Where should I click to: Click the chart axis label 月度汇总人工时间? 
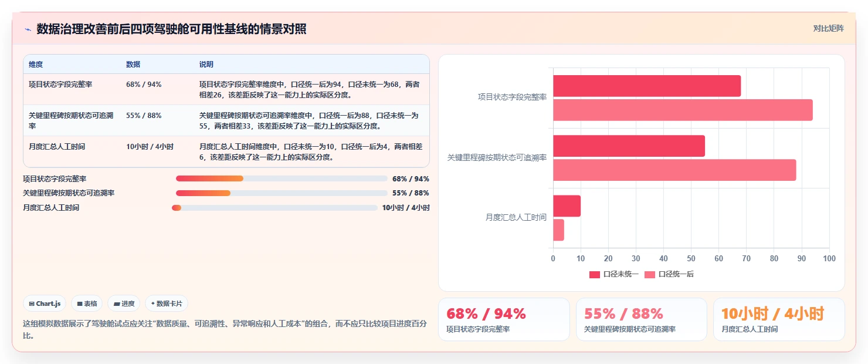coord(516,217)
